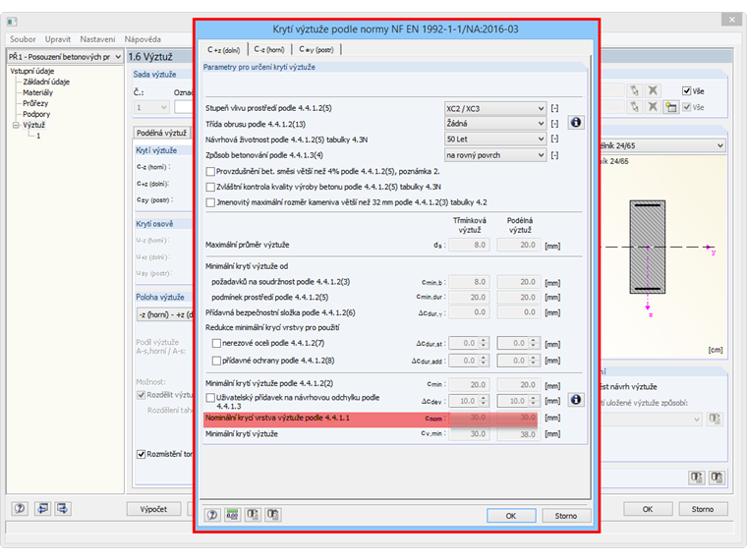
Task: Collapse the Výztuž tree node
Action: [x=16, y=125]
